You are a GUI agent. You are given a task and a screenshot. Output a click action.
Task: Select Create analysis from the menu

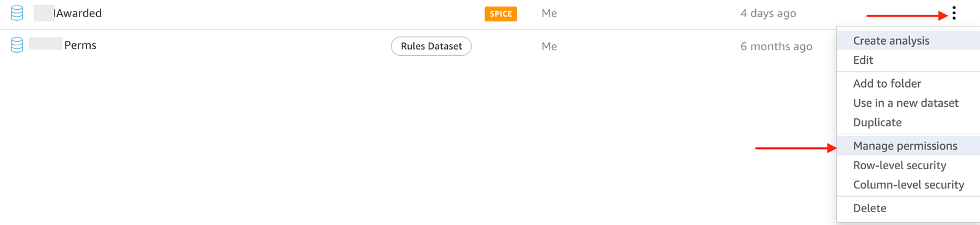coord(891,40)
